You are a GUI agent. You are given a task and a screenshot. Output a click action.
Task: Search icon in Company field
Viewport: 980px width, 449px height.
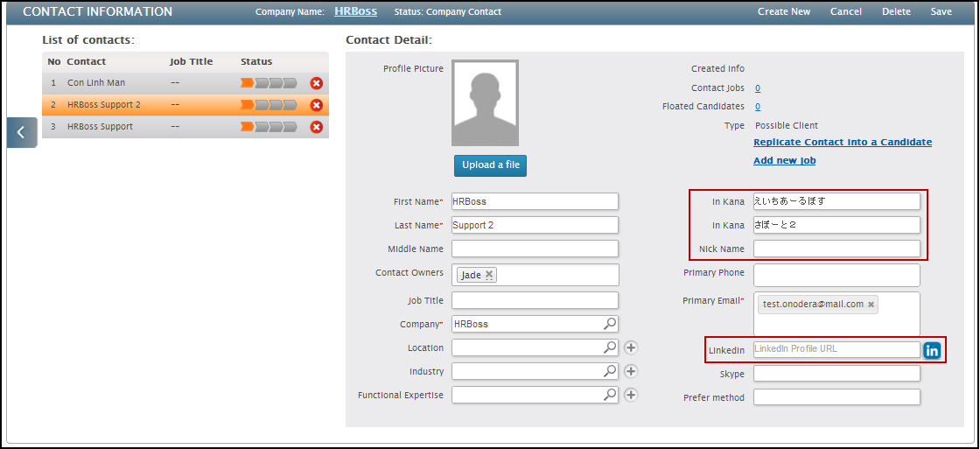pyautogui.click(x=609, y=323)
